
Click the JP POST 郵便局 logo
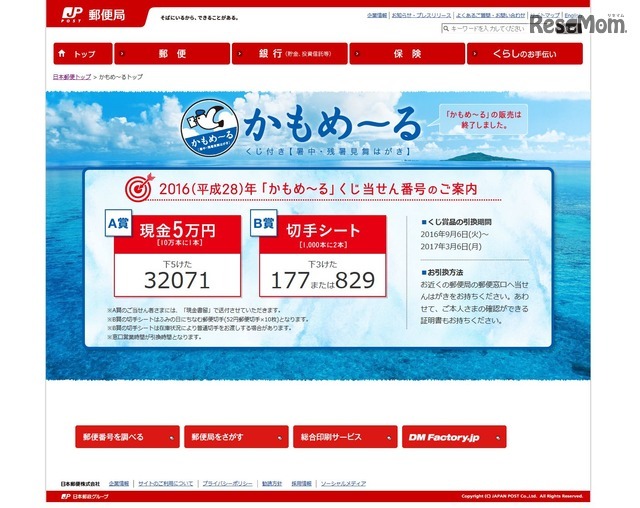click(x=93, y=15)
